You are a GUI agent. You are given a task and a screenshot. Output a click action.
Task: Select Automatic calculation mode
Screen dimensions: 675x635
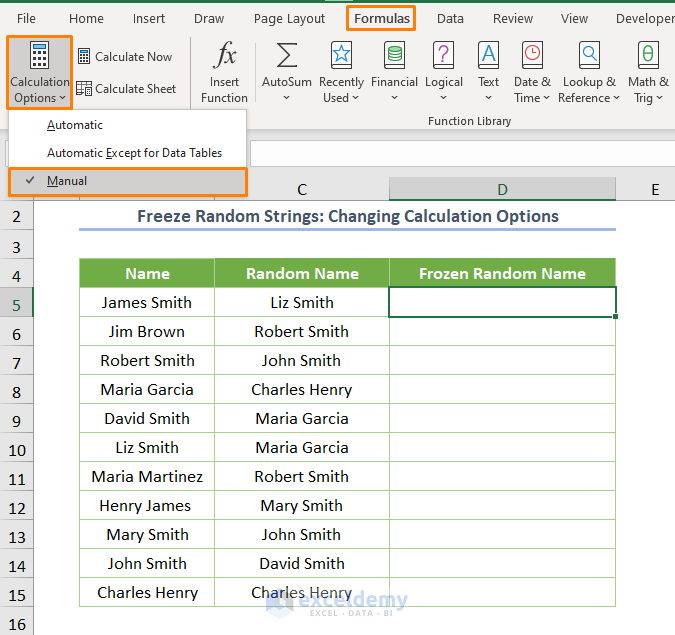click(x=127, y=125)
